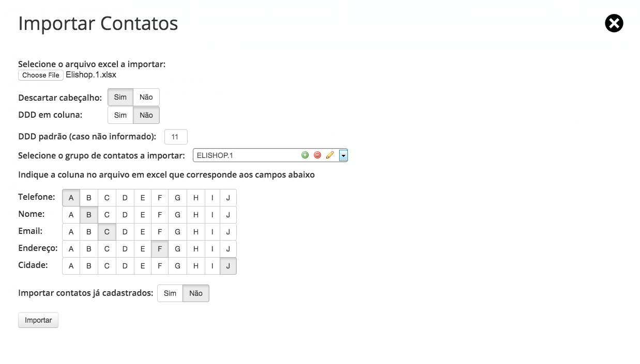Pick column G for Endereço

point(178,249)
